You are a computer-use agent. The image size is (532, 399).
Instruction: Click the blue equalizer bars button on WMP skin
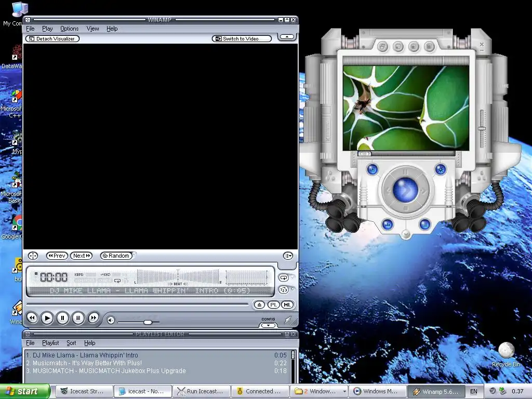388,224
